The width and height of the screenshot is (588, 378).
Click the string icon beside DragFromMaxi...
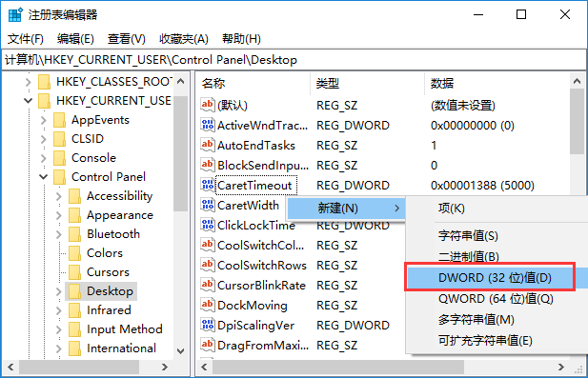[x=208, y=345]
